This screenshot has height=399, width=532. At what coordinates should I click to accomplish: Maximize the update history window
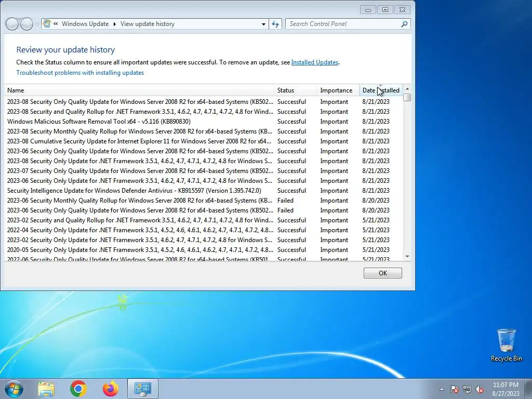[385, 10]
